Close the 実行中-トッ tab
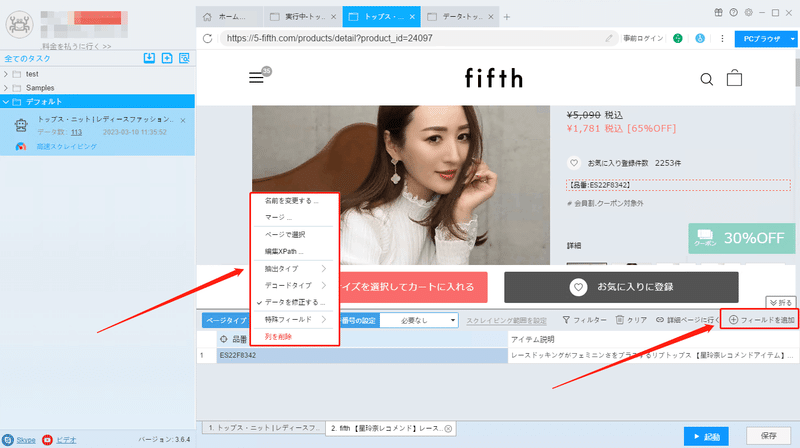Screen dimensions: 800x448 [x=333, y=17]
